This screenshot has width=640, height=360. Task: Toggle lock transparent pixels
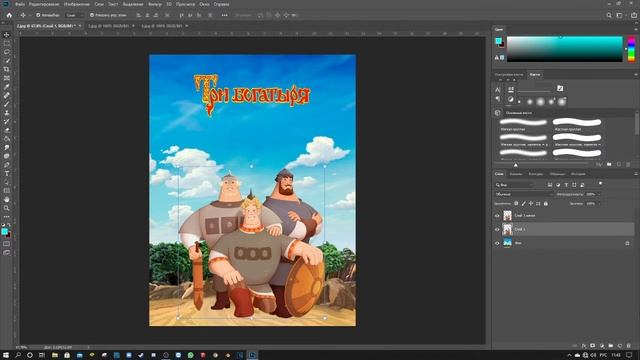[516, 203]
